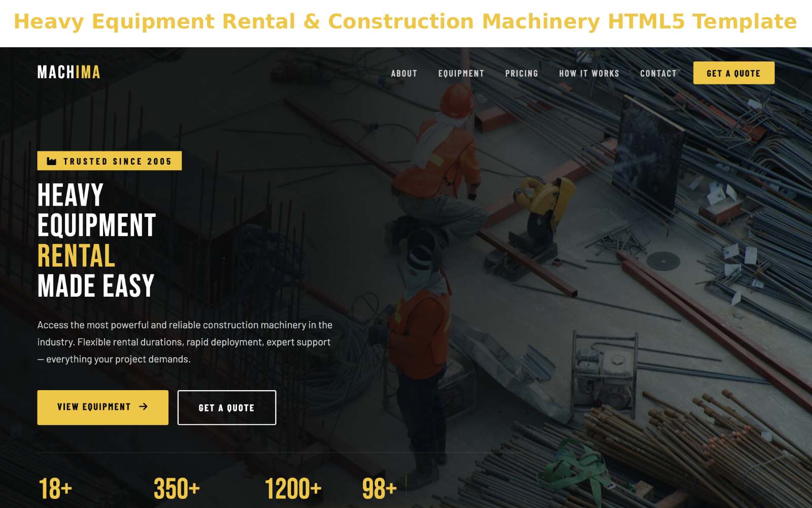This screenshot has width=812, height=508.
Task: Select the Pricing menu item
Action: point(522,73)
